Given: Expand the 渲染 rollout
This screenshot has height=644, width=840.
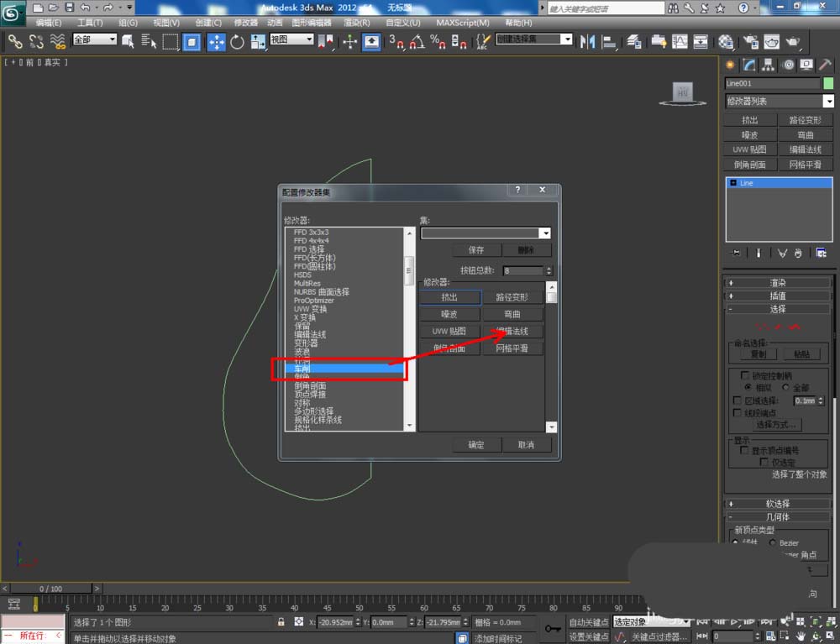Looking at the screenshot, I should click(778, 283).
